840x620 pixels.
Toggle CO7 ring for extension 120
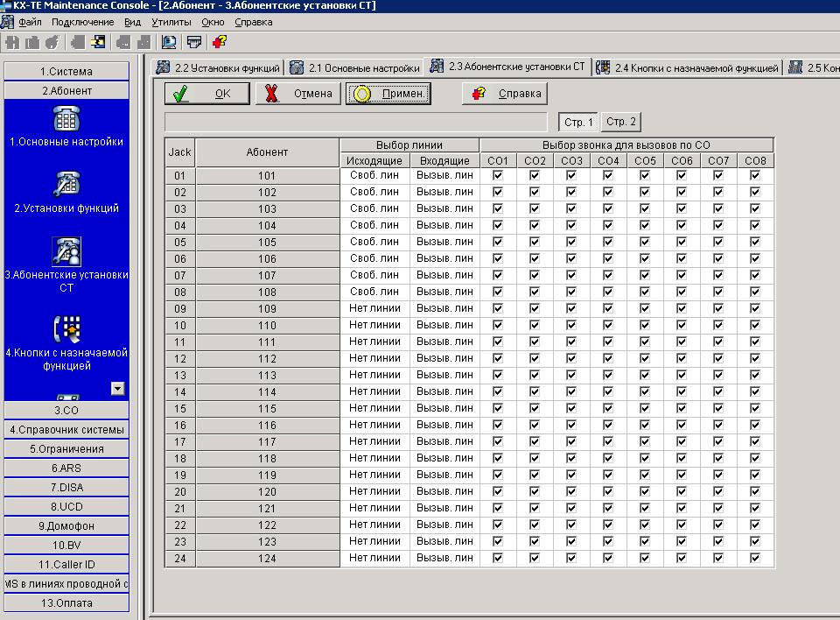coord(717,491)
